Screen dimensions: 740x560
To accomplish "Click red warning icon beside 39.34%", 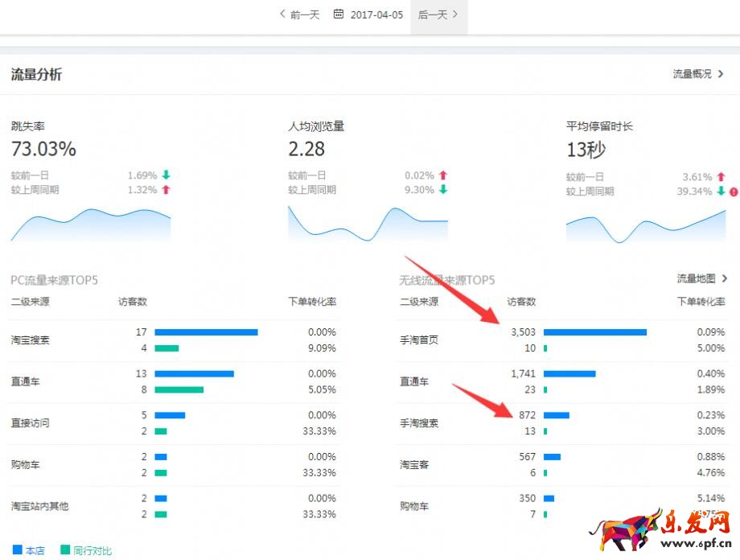I will click(733, 191).
